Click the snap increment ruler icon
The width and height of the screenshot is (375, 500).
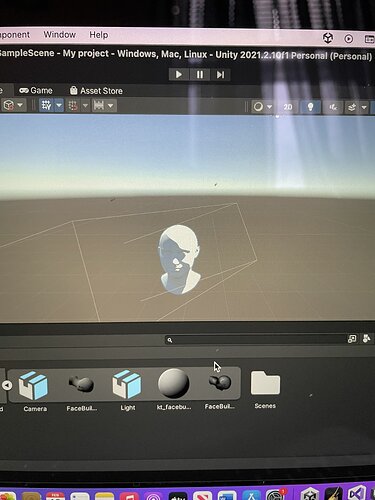click(99, 106)
